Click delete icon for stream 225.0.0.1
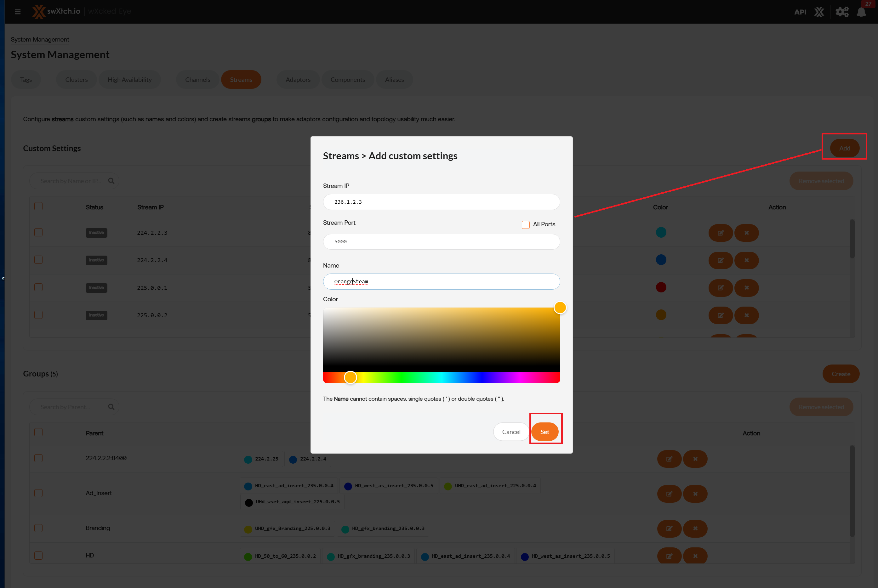This screenshot has height=588, width=878. [746, 288]
